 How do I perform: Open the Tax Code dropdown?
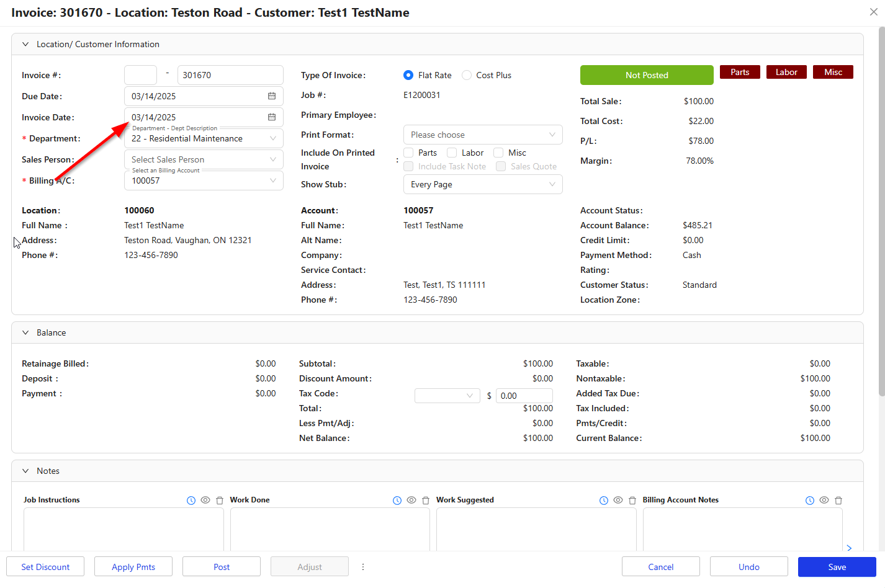pyautogui.click(x=447, y=396)
